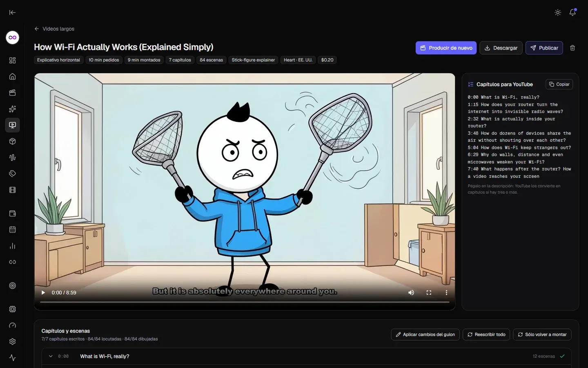Open the 3D box icon in sidebar

tap(13, 141)
